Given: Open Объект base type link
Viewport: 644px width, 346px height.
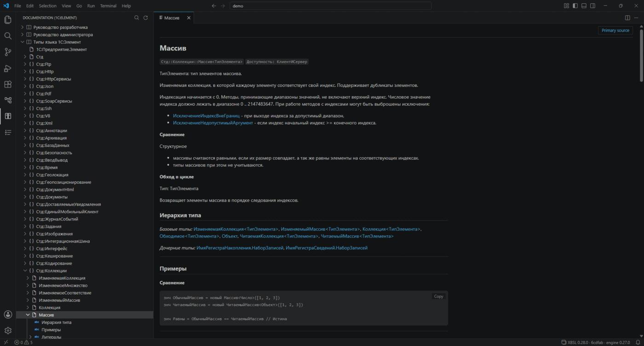Looking at the screenshot, I should click(229, 236).
